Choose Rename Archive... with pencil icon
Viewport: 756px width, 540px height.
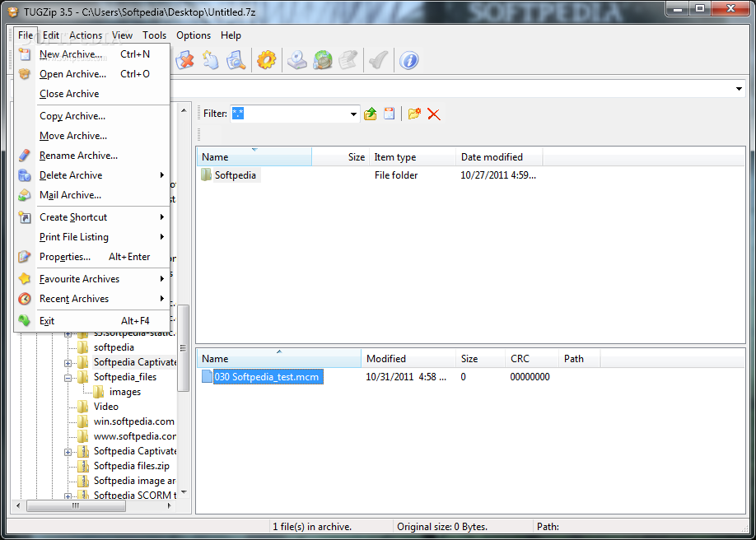click(91, 156)
